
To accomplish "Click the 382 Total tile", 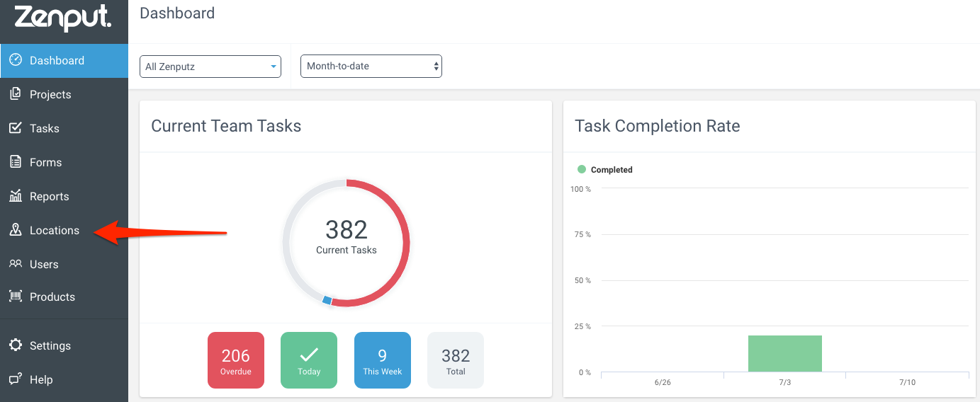I will (x=456, y=360).
